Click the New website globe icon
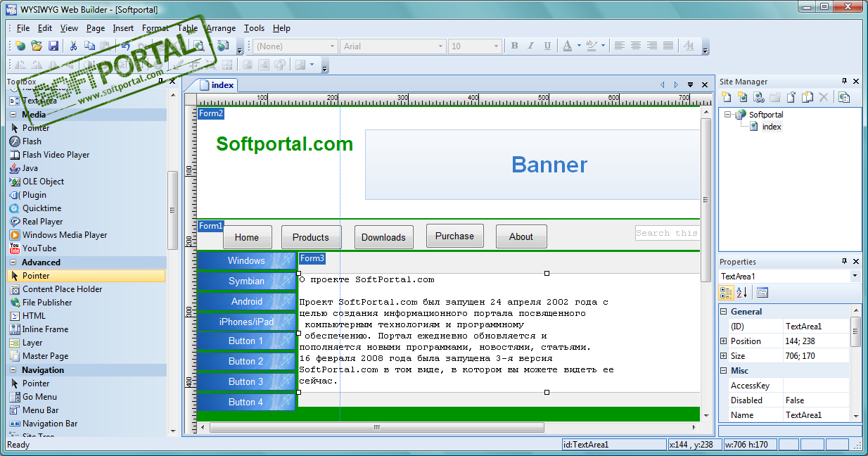Screen dimensions: 868x456 (x=20, y=46)
